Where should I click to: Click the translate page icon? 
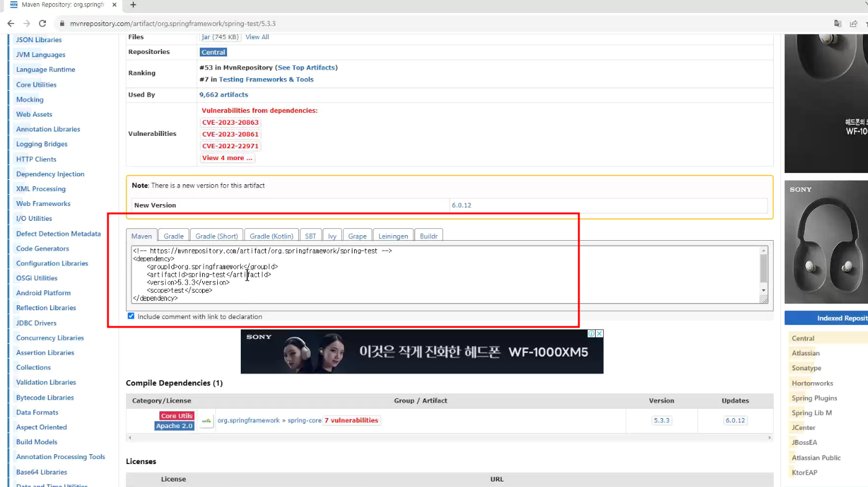coord(838,24)
